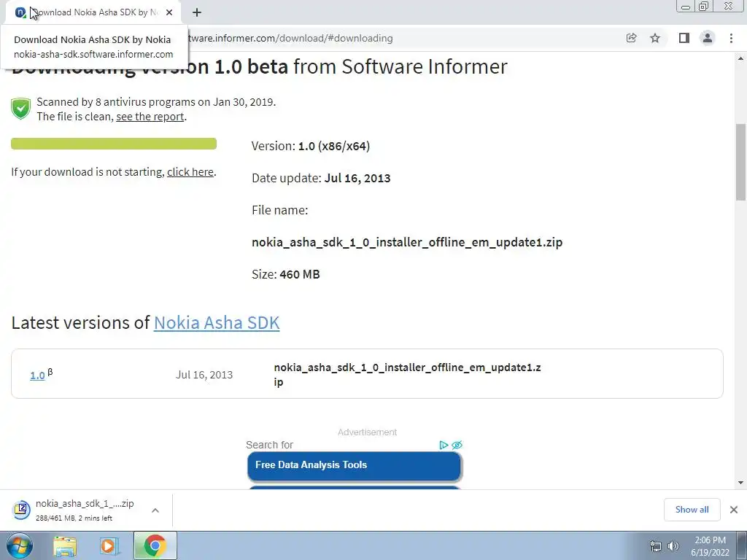Click the page vertical scrollbar thumb
747x560 pixels.
pyautogui.click(x=740, y=162)
